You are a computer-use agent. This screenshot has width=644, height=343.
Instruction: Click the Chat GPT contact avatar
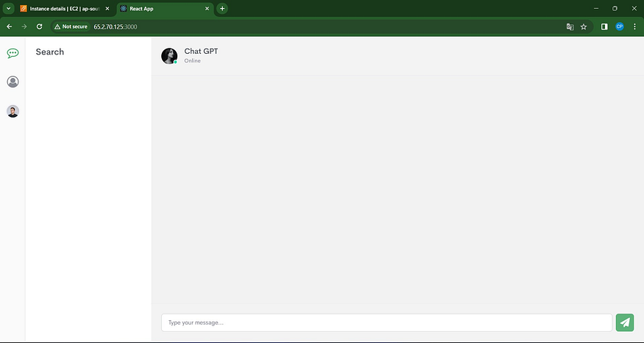tap(169, 56)
